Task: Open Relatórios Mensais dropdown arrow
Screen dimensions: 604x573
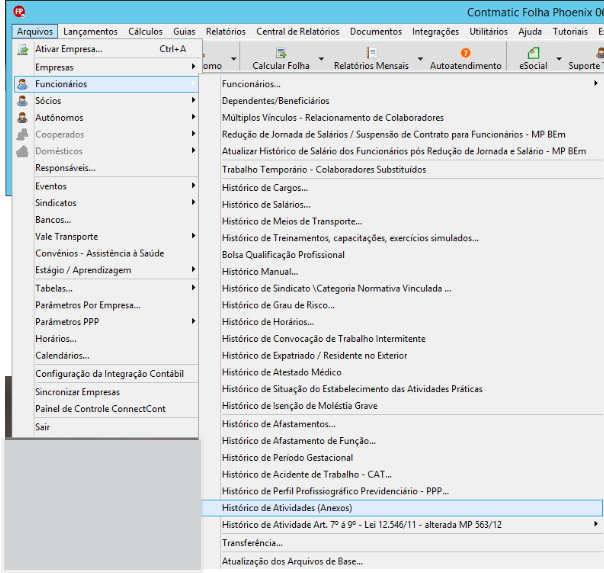Action: pos(420,59)
